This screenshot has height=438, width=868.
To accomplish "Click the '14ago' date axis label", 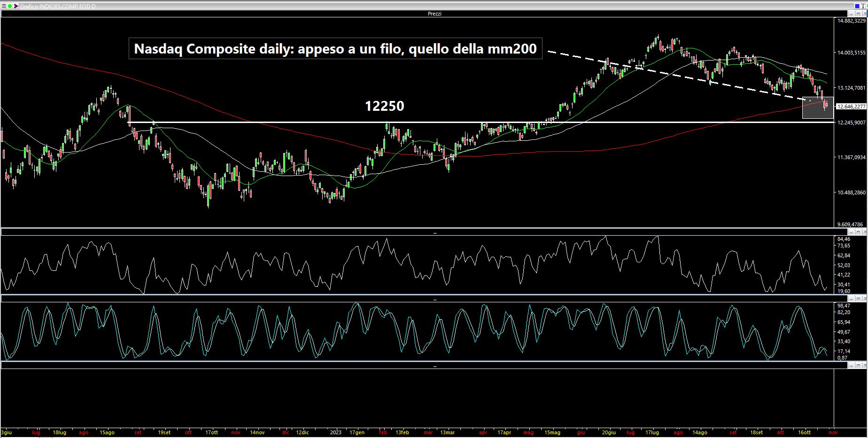I will (700, 432).
